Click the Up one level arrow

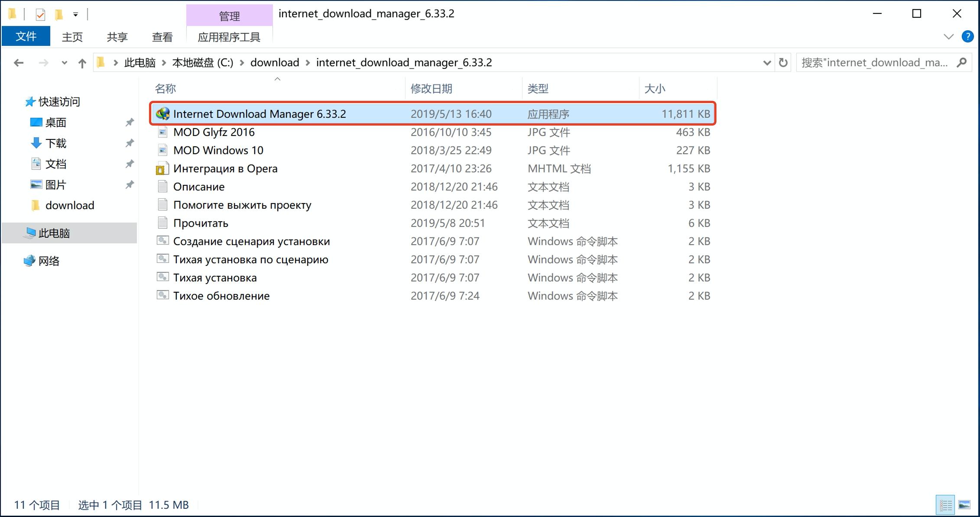click(82, 63)
